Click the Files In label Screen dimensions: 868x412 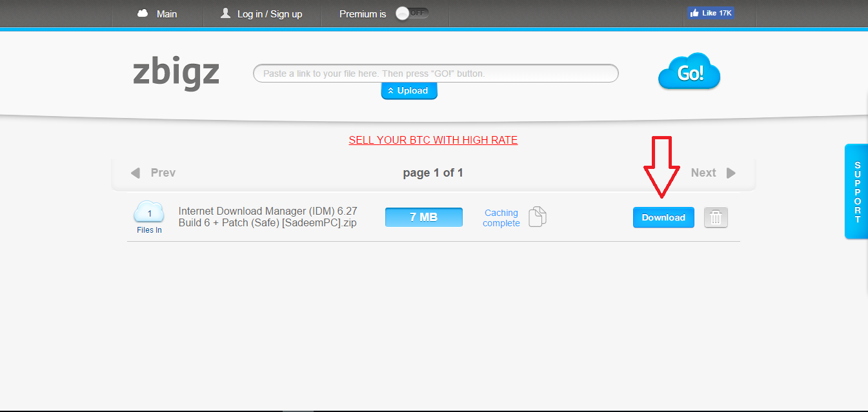point(149,230)
